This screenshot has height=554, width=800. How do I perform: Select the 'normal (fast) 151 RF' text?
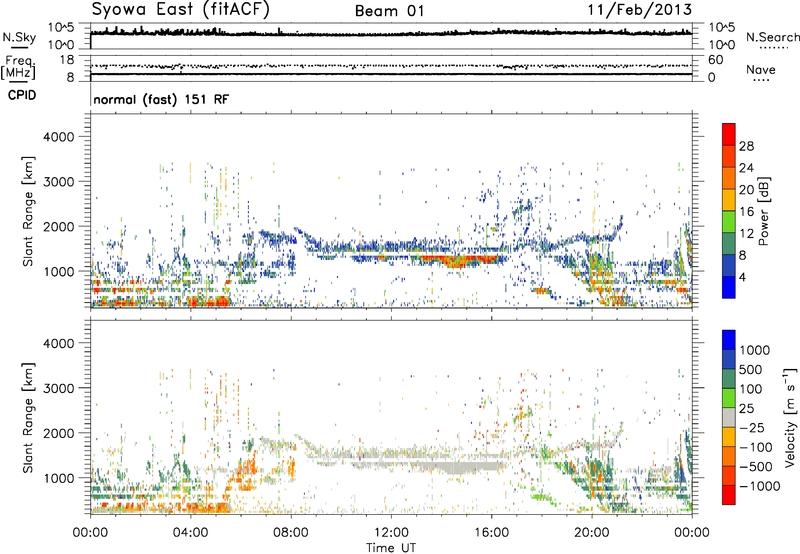[x=161, y=99]
